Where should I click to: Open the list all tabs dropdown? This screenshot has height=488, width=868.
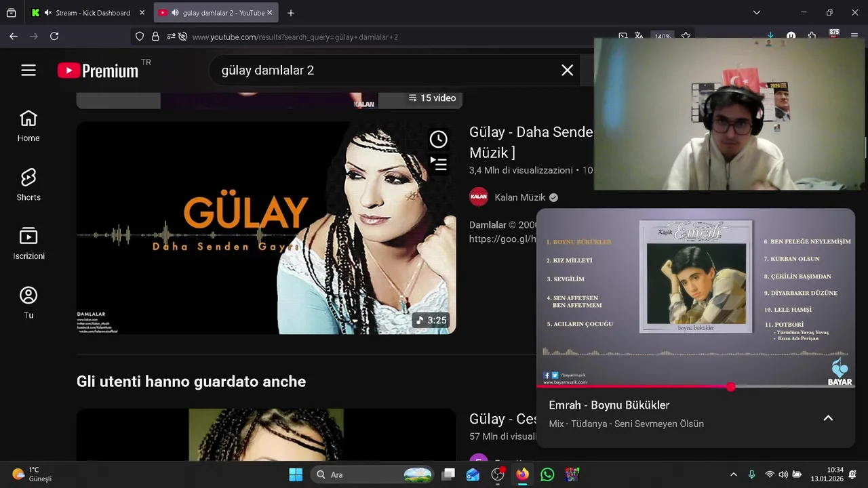tap(757, 13)
